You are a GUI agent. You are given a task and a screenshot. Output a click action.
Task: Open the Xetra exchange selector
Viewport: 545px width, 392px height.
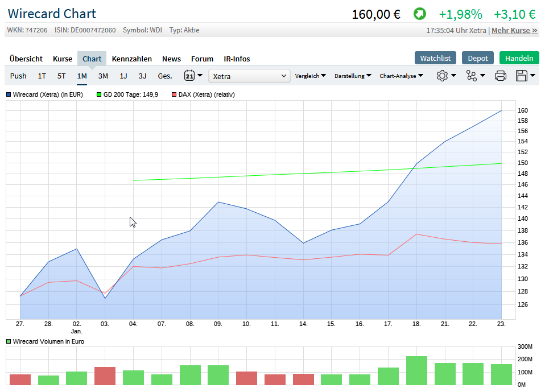pyautogui.click(x=249, y=75)
